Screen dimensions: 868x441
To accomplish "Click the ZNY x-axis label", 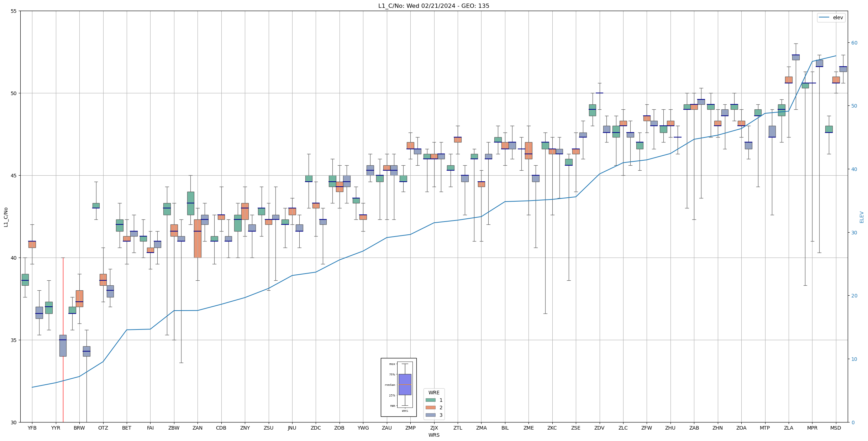I will [x=245, y=428].
